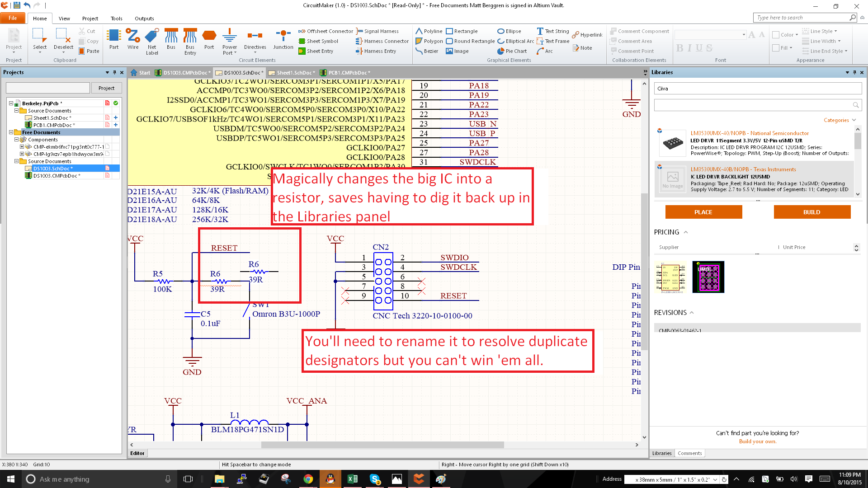Click the horizontal scrollbar of editor
Viewport: 868px width, 488px height.
[x=383, y=445]
